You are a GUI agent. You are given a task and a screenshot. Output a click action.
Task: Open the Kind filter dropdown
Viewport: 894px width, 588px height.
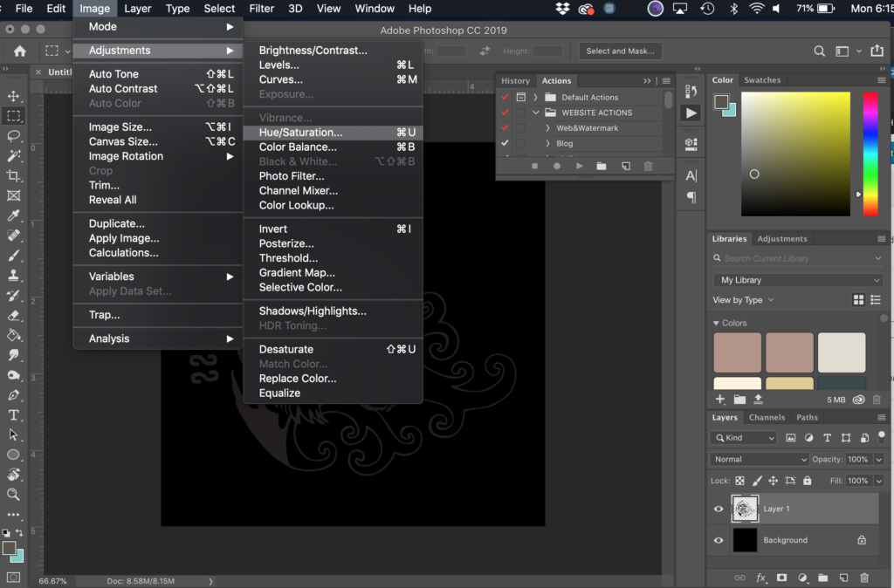[x=744, y=438]
